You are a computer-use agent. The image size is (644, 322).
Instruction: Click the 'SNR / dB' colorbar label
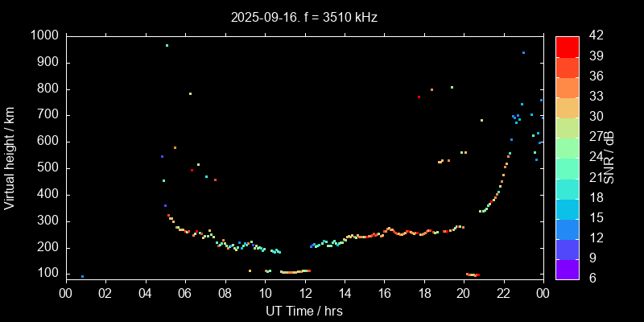pyautogui.click(x=609, y=156)
